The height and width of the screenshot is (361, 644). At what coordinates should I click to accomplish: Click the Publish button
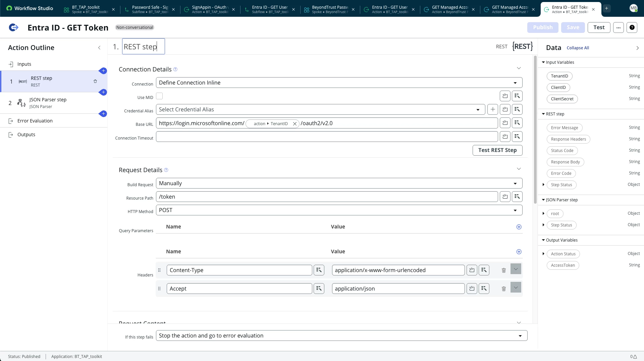(543, 28)
